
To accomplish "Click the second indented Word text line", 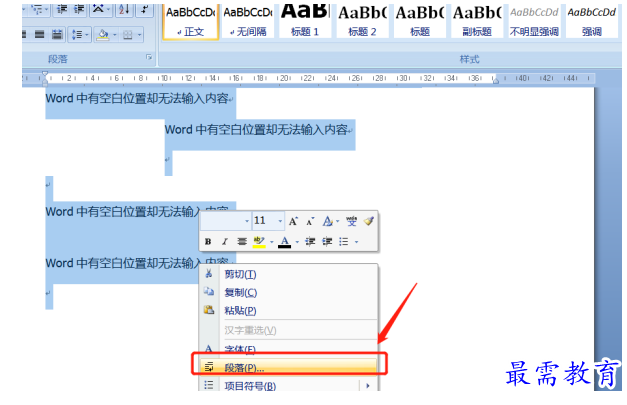I will (258, 130).
